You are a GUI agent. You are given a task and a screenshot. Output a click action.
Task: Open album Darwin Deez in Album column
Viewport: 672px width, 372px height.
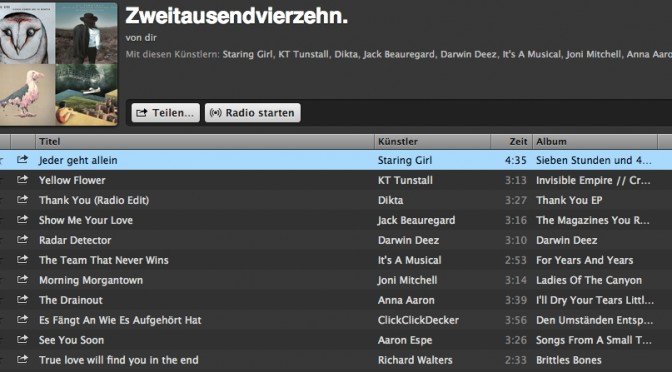click(567, 240)
